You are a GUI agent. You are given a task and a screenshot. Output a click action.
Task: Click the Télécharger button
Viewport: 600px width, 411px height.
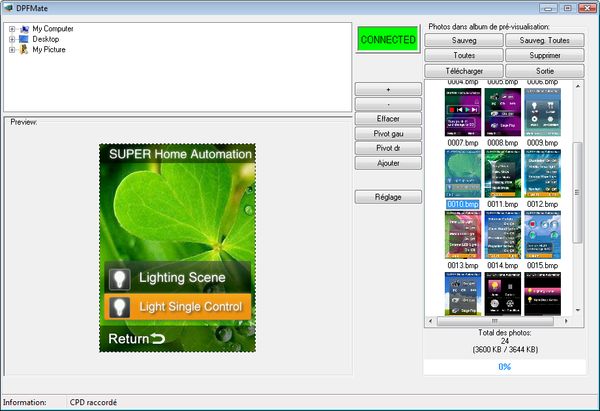click(464, 71)
